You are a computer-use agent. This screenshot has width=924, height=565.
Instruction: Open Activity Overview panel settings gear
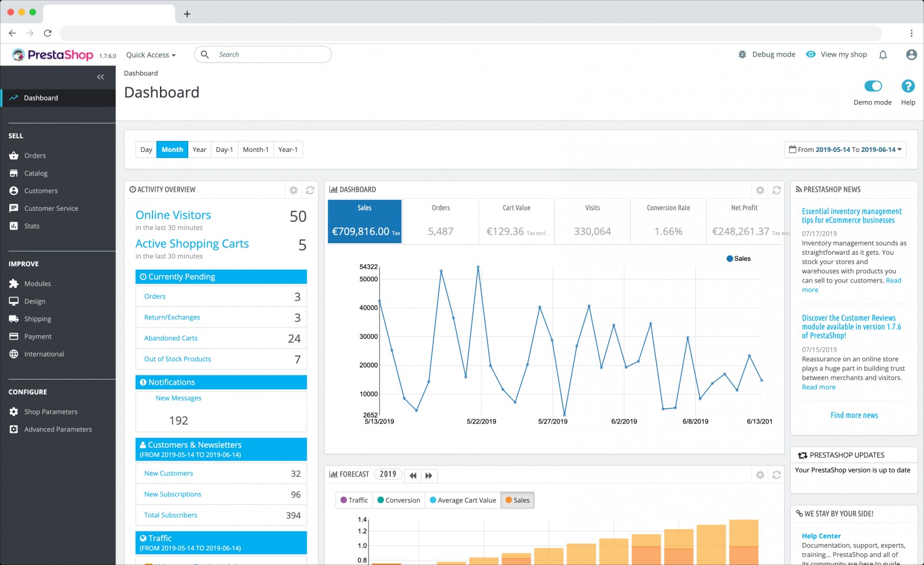point(293,189)
